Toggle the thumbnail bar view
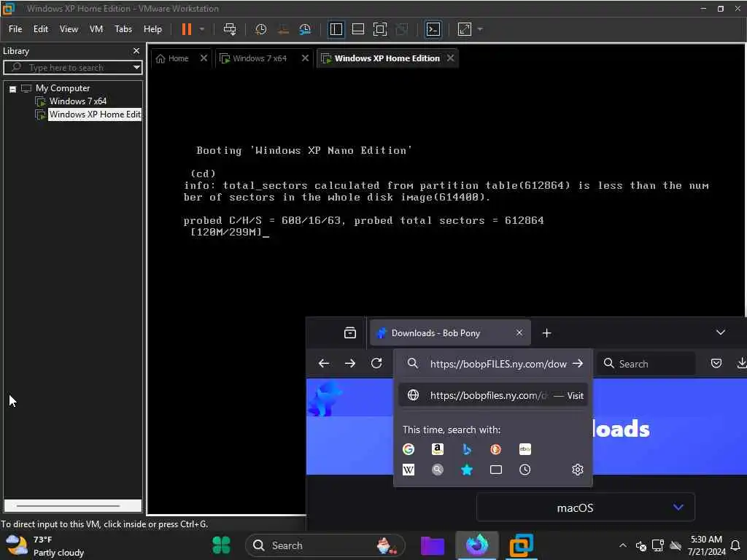 click(357, 29)
